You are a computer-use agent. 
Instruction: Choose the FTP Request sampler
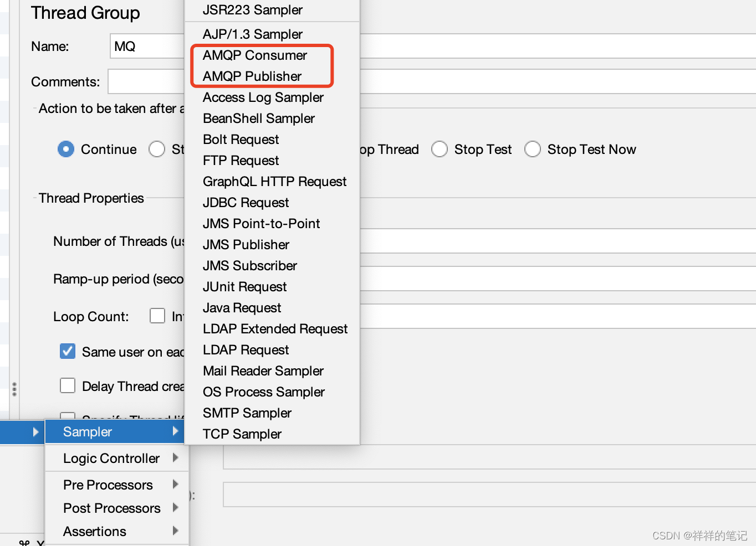(241, 160)
